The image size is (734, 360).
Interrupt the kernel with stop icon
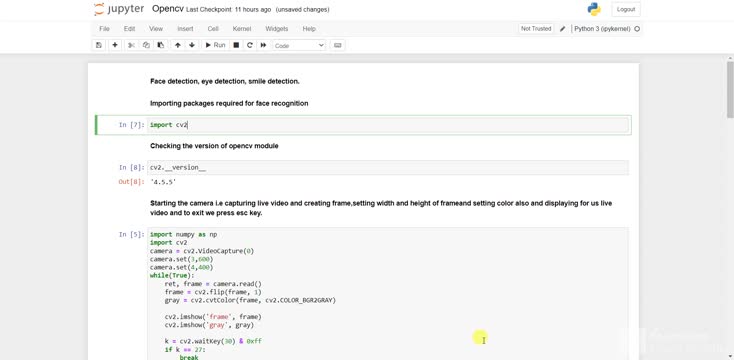point(236,45)
